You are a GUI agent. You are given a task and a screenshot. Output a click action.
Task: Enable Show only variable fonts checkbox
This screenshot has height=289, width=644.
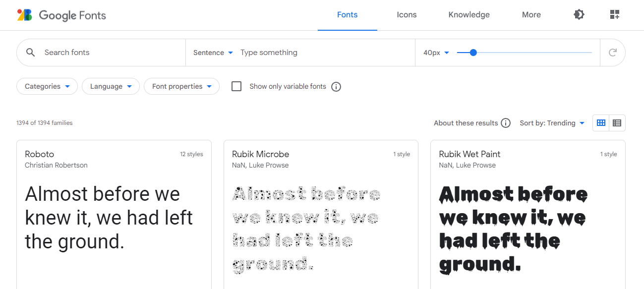click(x=236, y=86)
